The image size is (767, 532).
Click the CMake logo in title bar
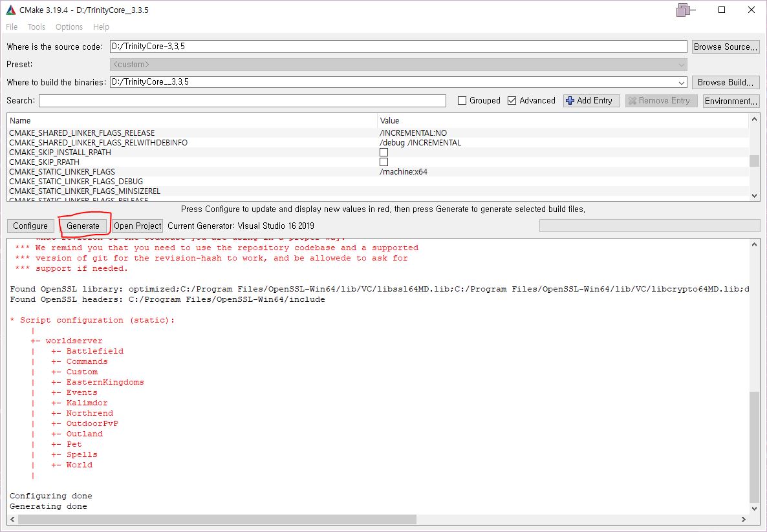[x=11, y=10]
